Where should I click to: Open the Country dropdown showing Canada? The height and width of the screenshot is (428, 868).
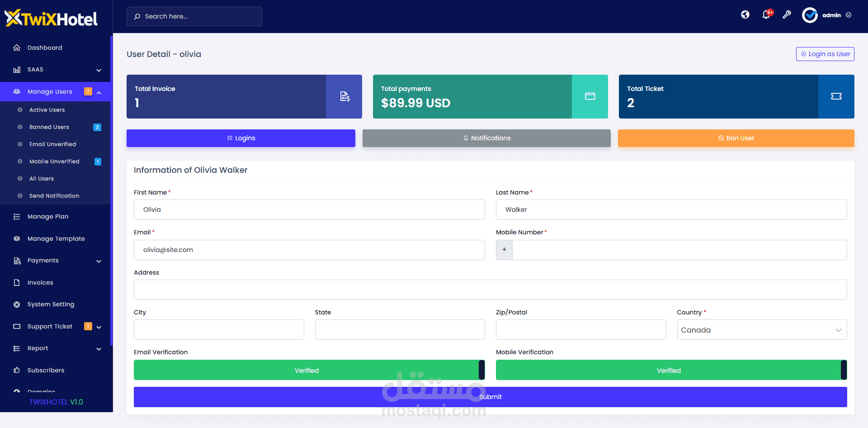(x=762, y=330)
